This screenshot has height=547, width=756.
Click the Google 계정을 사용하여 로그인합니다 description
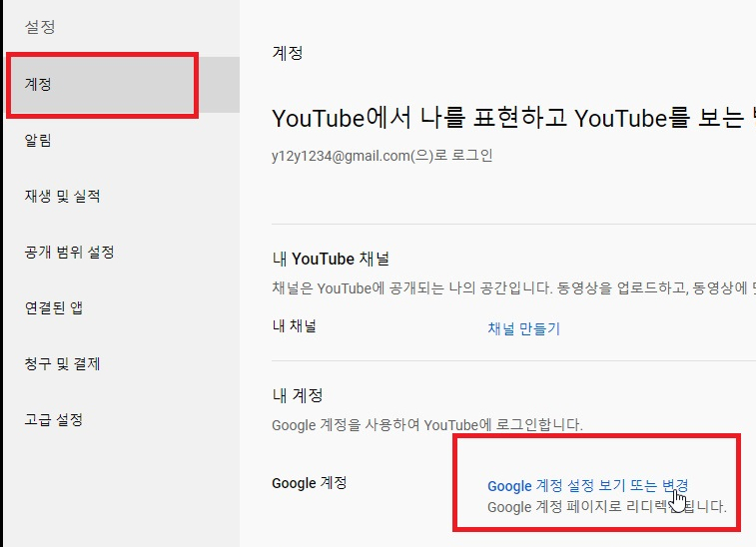pos(427,425)
